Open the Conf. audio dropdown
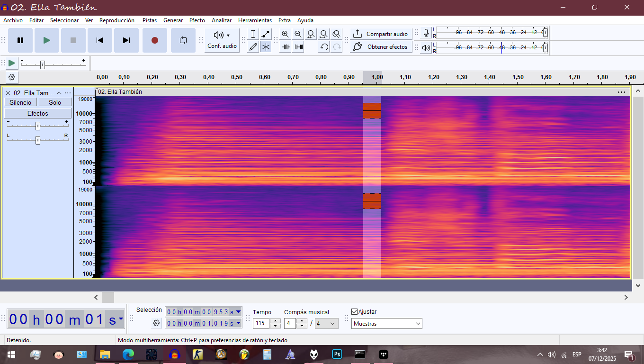 tap(222, 40)
